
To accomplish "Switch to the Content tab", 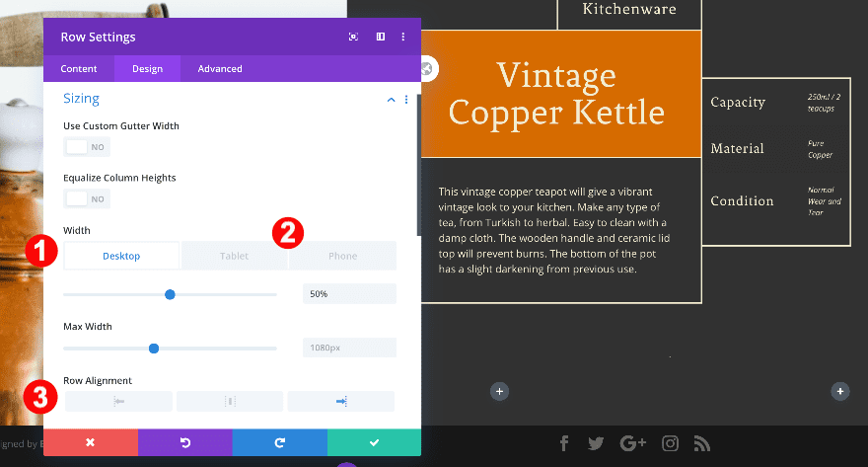I will point(79,69).
